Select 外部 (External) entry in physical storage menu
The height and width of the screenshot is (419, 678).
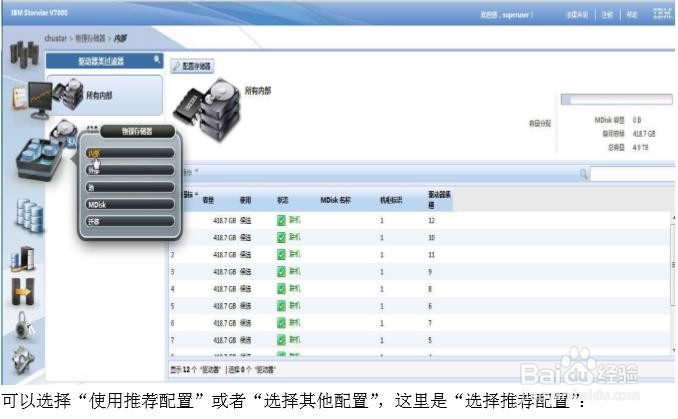tap(130, 170)
